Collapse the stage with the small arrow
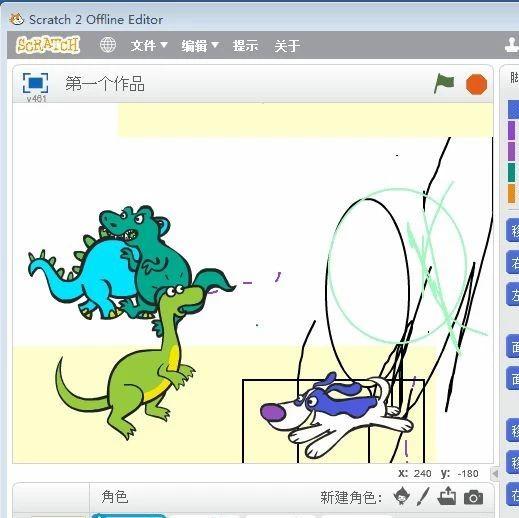Image resolution: width=519 pixels, height=518 pixels. (495, 473)
